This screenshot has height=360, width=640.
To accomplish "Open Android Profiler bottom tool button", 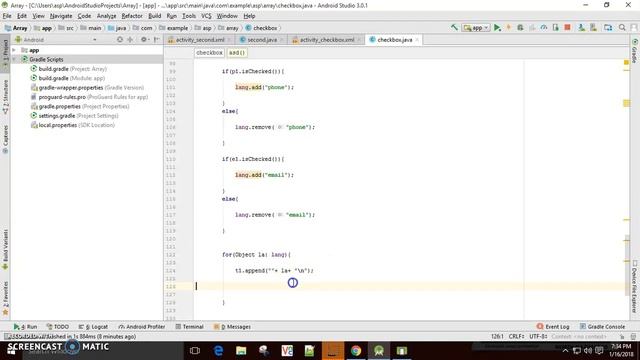I will pyautogui.click(x=142, y=327).
